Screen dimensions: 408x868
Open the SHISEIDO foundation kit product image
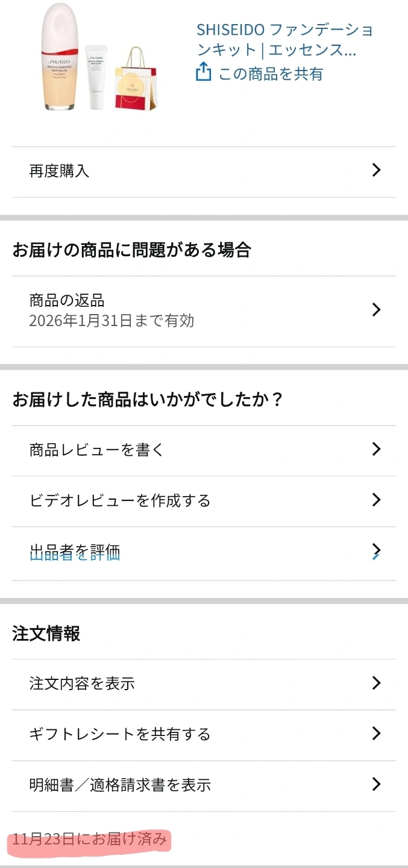click(99, 58)
